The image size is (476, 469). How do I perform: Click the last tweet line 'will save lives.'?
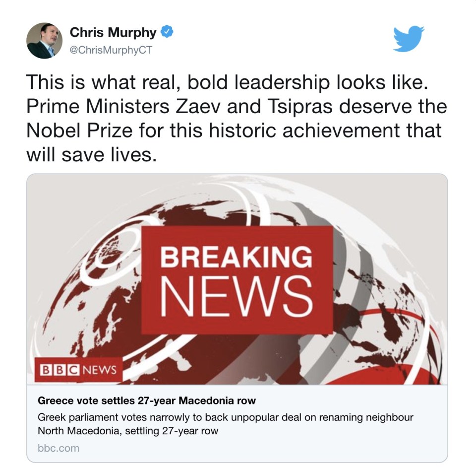(x=91, y=155)
